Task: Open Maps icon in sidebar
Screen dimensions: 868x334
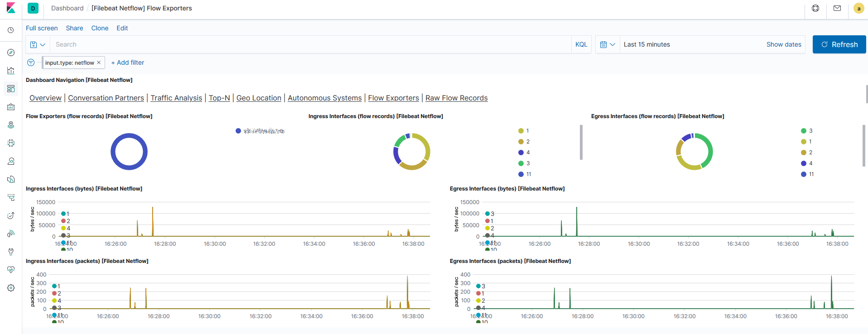Action: pyautogui.click(x=11, y=125)
